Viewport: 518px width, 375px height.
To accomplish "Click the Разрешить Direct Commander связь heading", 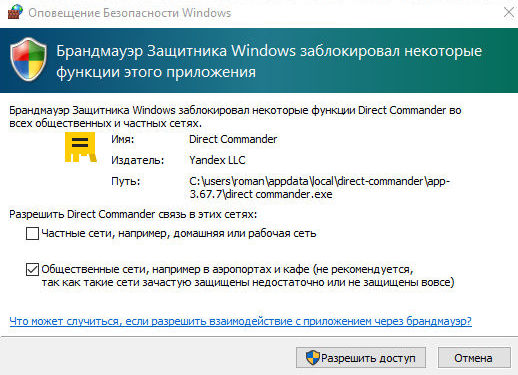I will [x=133, y=214].
